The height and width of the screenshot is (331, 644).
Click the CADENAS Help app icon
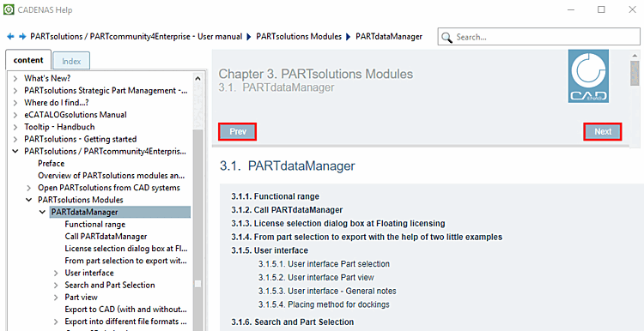(9, 9)
